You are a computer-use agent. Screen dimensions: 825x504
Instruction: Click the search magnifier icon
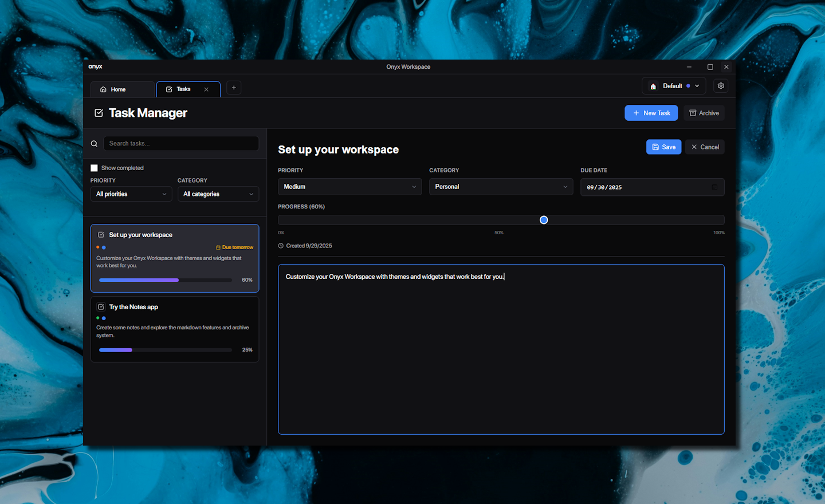pyautogui.click(x=94, y=144)
